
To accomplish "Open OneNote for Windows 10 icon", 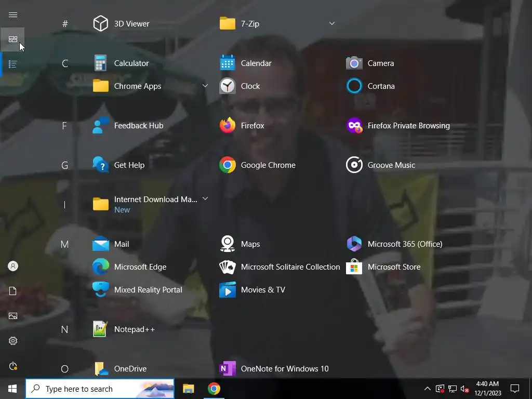I will (228, 368).
